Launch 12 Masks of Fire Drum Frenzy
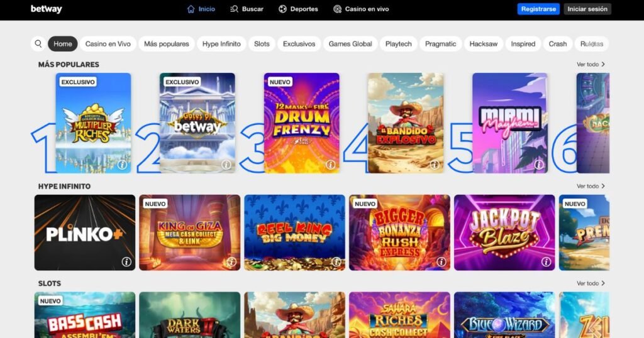This screenshot has height=338, width=644. (x=302, y=123)
